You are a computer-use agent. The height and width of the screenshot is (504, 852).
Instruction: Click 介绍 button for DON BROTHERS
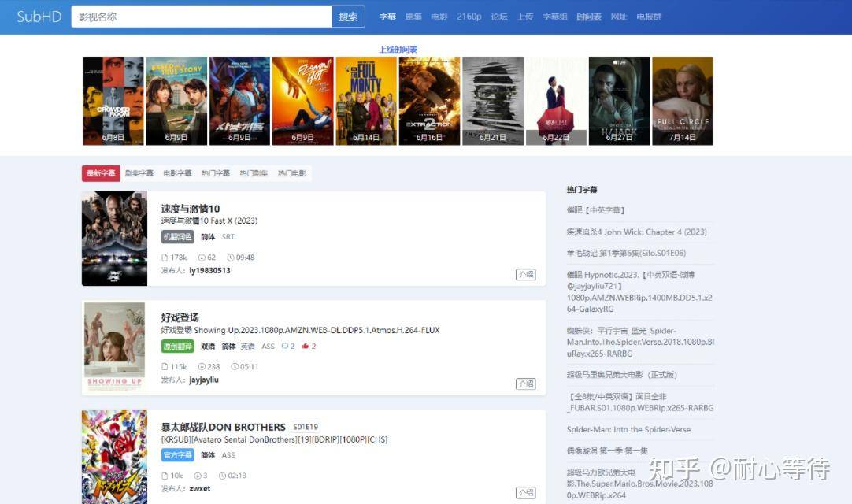(526, 493)
